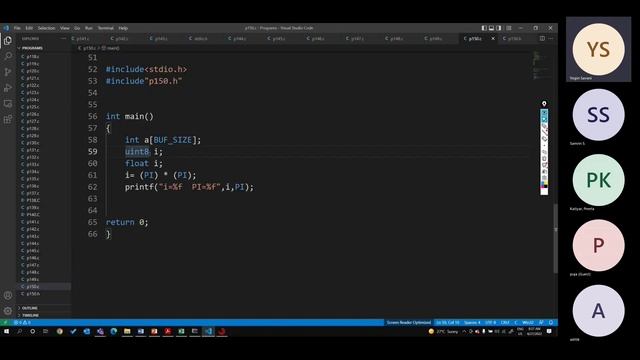The height and width of the screenshot is (360, 640).
Task: Open the Windows Start menu
Action: click(6, 331)
